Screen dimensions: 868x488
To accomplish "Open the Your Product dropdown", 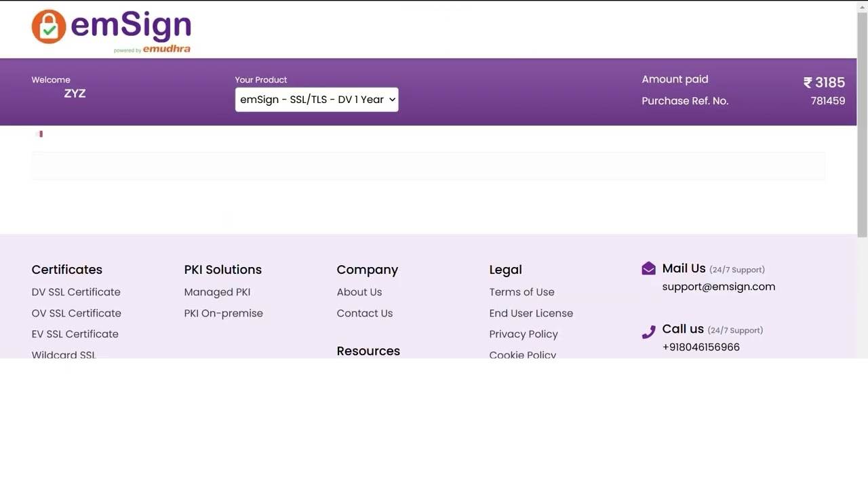I will pyautogui.click(x=317, y=100).
